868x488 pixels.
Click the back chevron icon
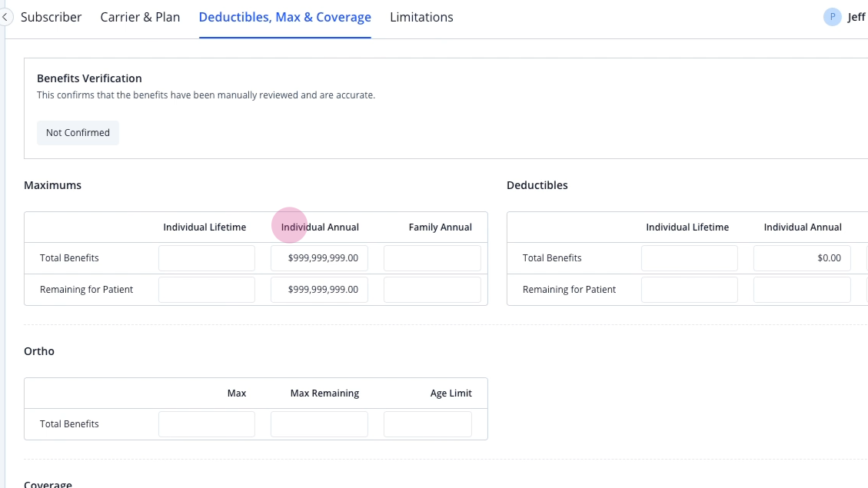pyautogui.click(x=5, y=17)
